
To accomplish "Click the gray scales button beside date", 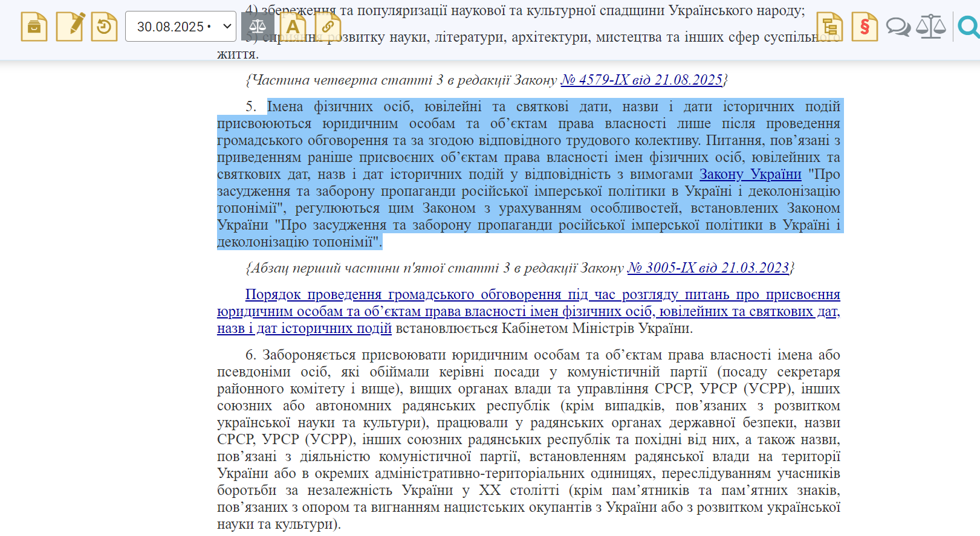I will 258,27.
